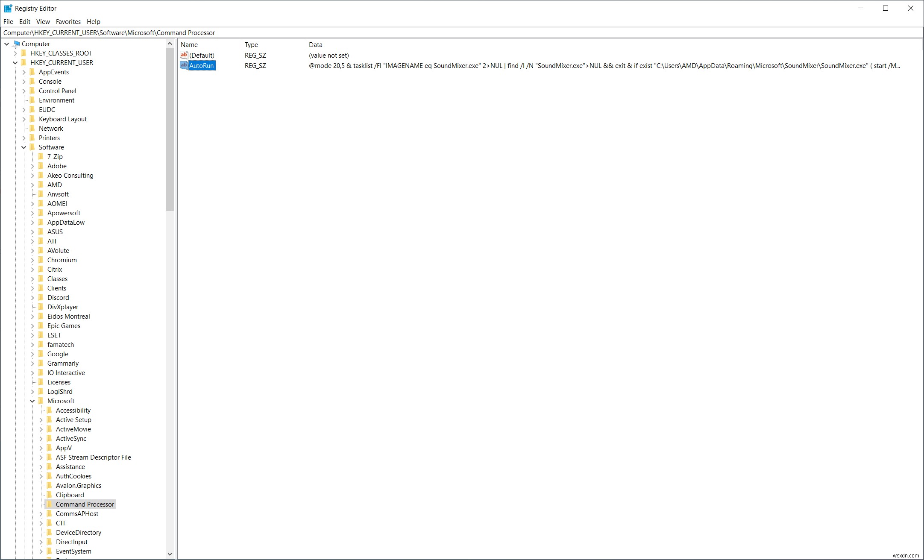Open the Edit menu

tap(24, 21)
